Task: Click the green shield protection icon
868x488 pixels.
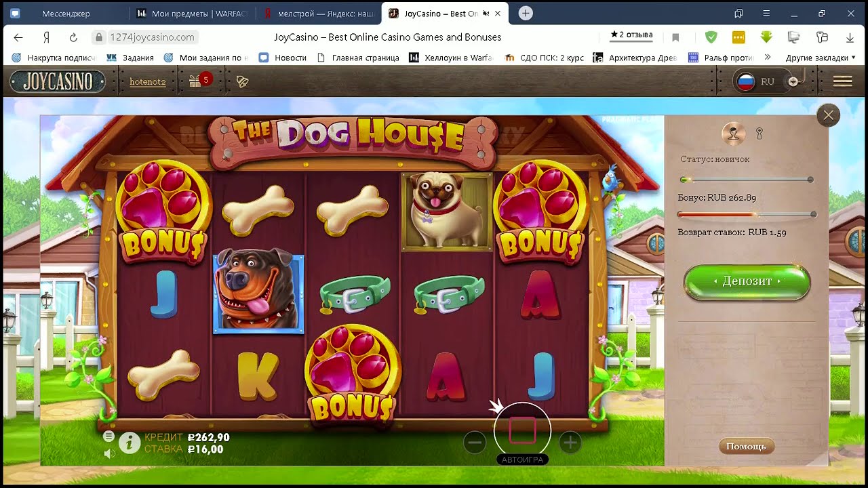Action: coord(711,37)
